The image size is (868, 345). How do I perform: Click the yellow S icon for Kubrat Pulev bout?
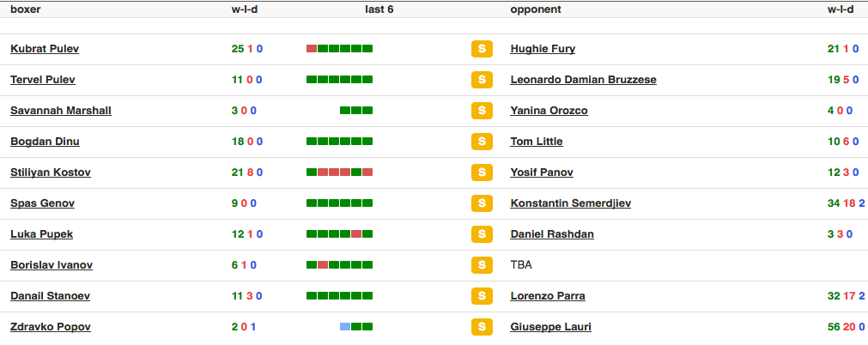tap(482, 49)
